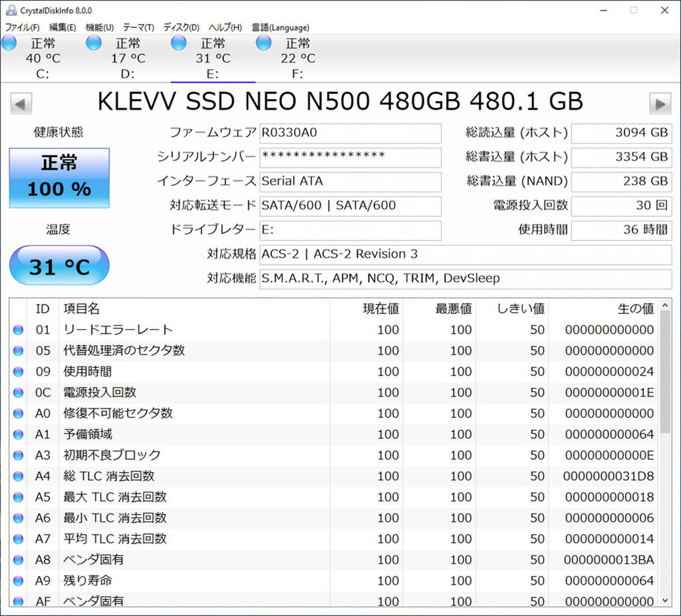Select the 初期不良ブロック row name
The width and height of the screenshot is (681, 616).
[x=112, y=455]
